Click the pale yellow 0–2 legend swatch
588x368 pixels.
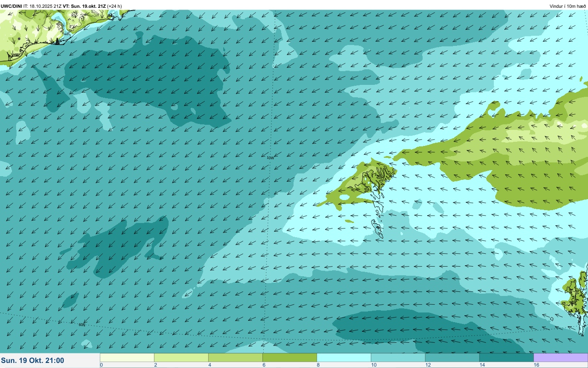[127, 357]
